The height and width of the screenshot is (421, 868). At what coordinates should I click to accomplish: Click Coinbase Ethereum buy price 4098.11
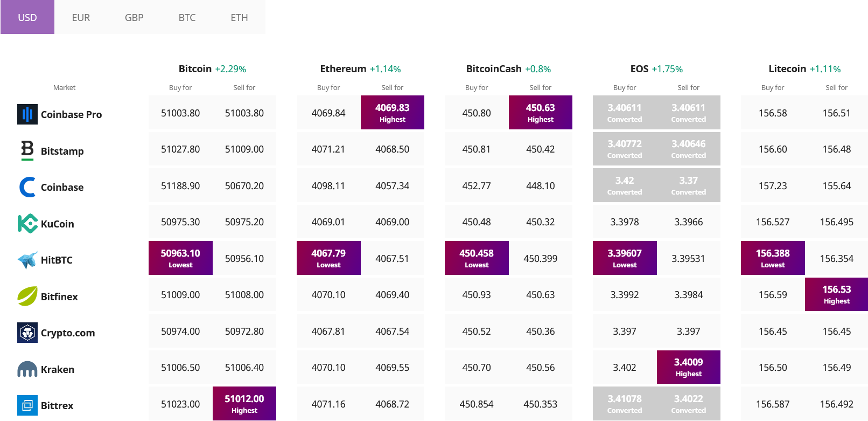pyautogui.click(x=328, y=185)
